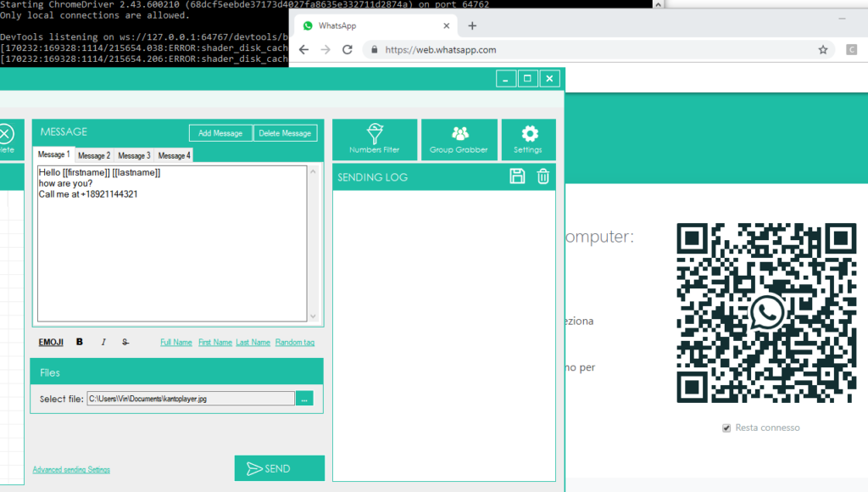Open the Settings gear panel
The height and width of the screenshot is (492, 868).
pos(529,139)
